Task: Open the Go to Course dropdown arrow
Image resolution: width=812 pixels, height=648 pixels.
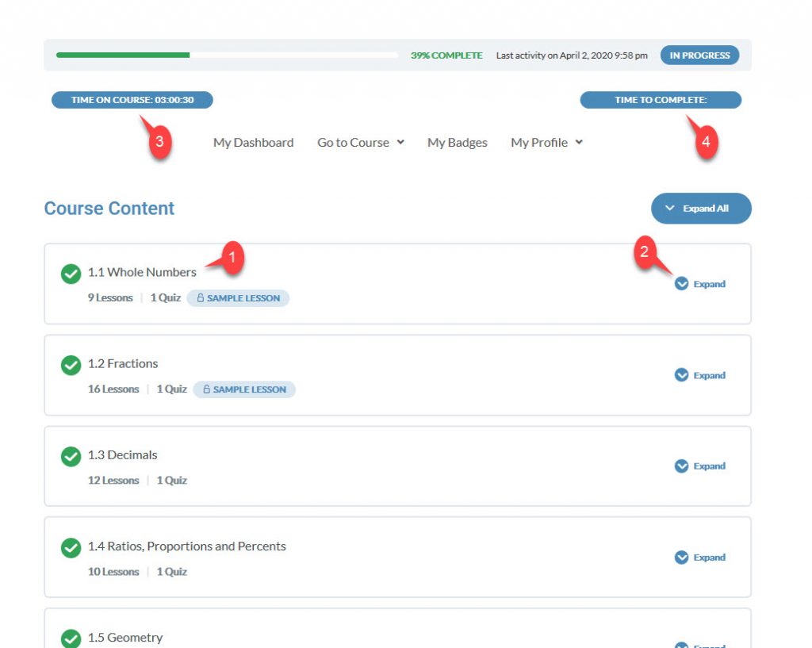Action: [x=400, y=143]
